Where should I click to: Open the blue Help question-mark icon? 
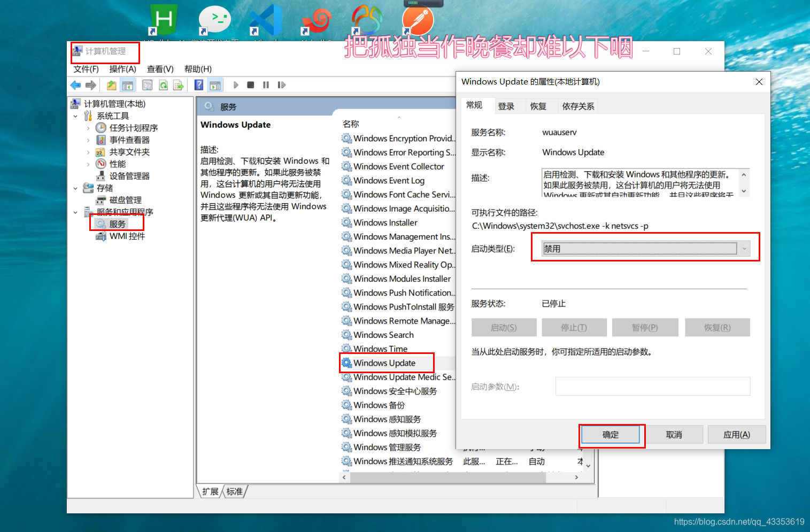click(x=199, y=85)
